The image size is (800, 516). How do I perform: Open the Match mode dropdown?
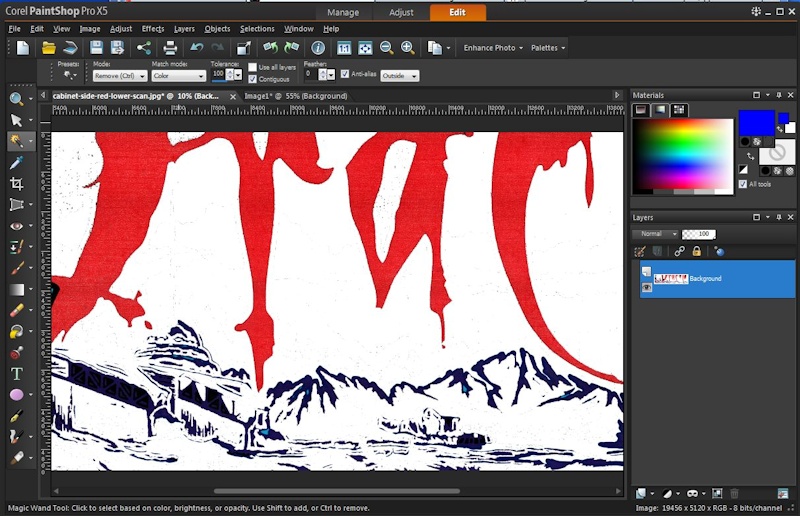tap(178, 76)
